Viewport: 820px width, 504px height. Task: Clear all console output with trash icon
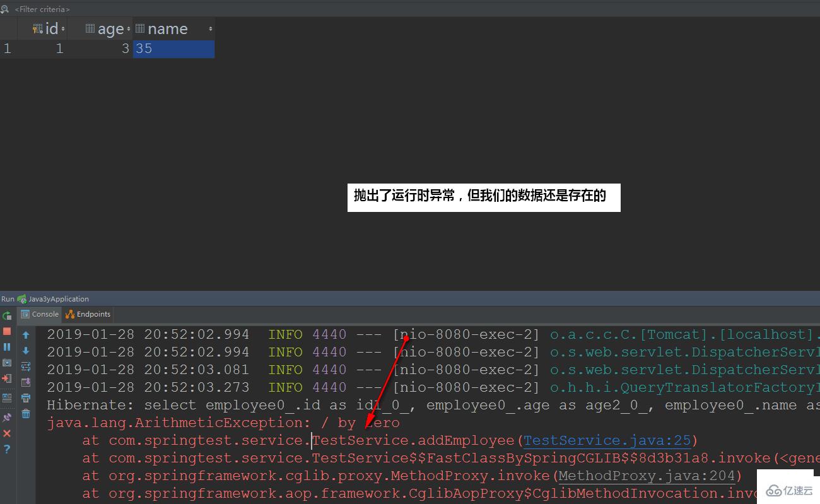(x=26, y=414)
